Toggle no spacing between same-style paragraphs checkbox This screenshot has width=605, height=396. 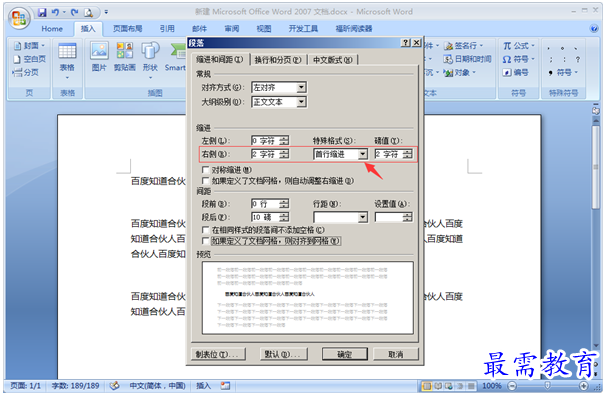pos(206,230)
